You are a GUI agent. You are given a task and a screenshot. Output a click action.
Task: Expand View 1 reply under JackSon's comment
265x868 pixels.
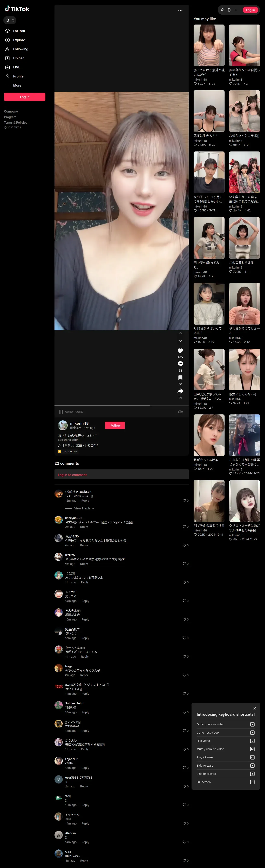pyautogui.click(x=84, y=508)
